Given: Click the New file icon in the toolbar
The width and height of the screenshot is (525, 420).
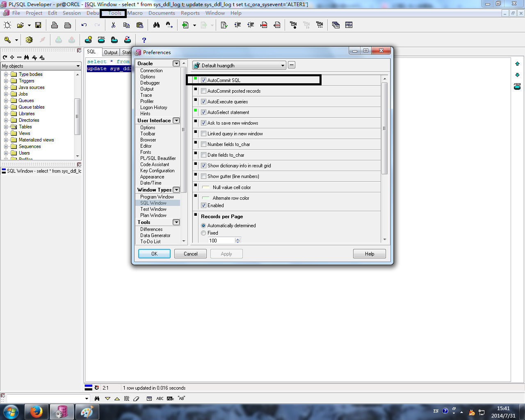Looking at the screenshot, I should (x=7, y=25).
